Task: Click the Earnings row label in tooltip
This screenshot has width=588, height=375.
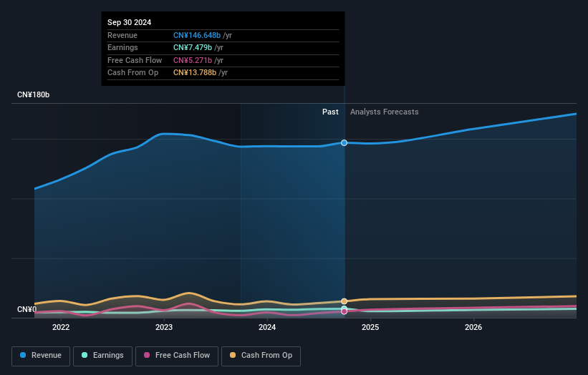Action: tap(122, 47)
